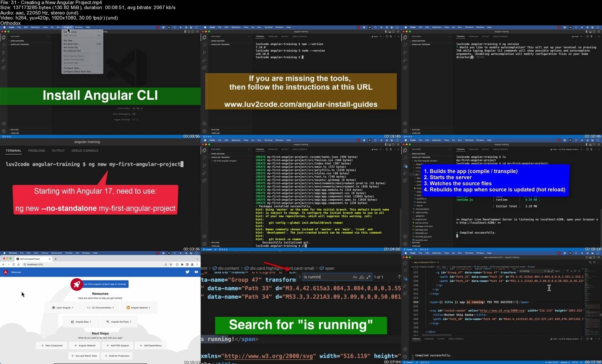
Task: Open Search activity icon in 00:02:46 frame
Action: [405, 45]
